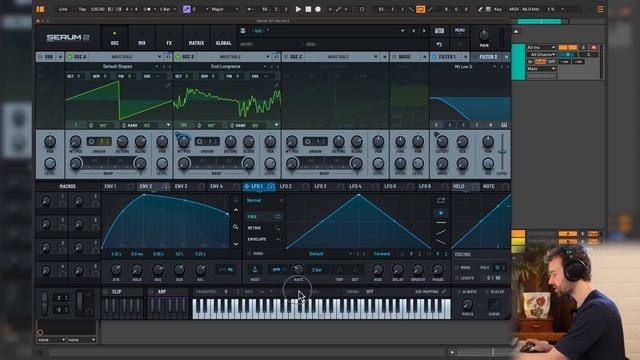This screenshot has height=360, width=640.
Task: Switch to Serum FX tab
Action: point(169,38)
